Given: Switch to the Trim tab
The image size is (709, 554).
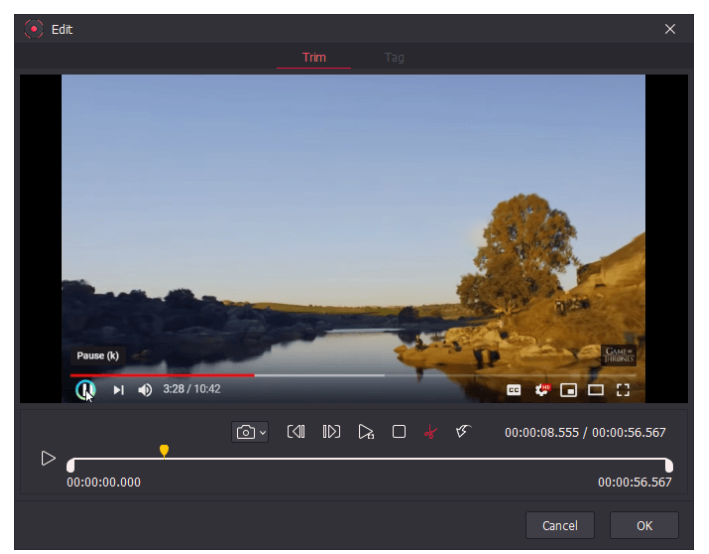Looking at the screenshot, I should (314, 58).
